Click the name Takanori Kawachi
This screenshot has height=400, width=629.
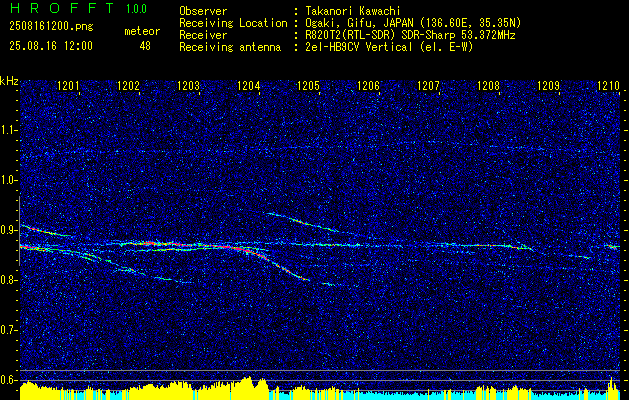click(353, 11)
